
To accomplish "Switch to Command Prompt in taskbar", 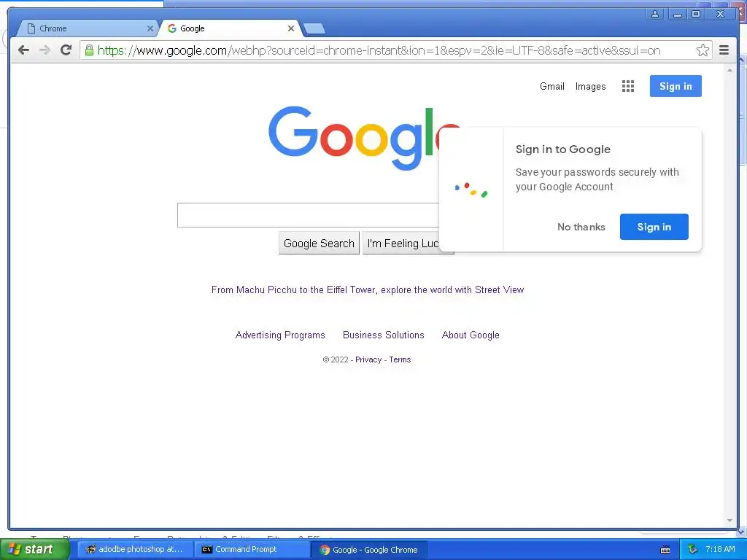I will click(252, 550).
